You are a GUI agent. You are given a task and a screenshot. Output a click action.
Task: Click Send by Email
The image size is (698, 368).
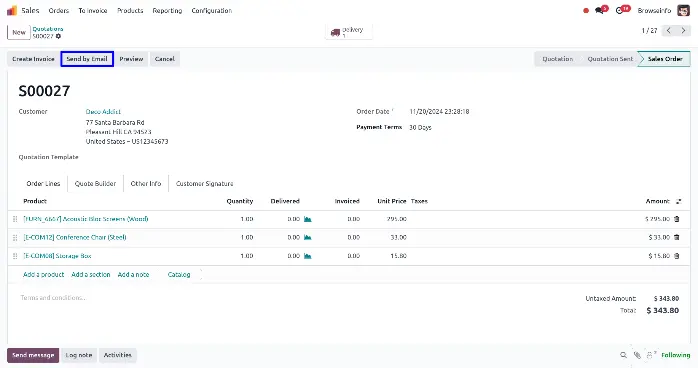87,59
